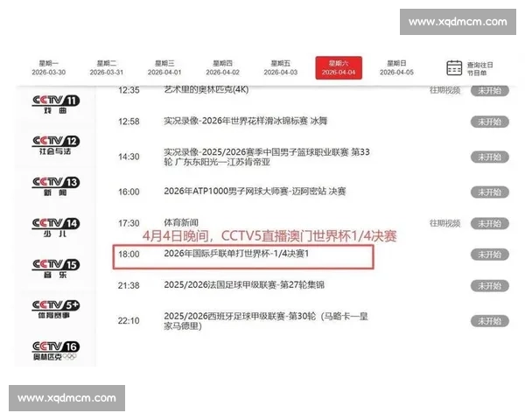Open 查询往日节目单 link

click(480, 68)
